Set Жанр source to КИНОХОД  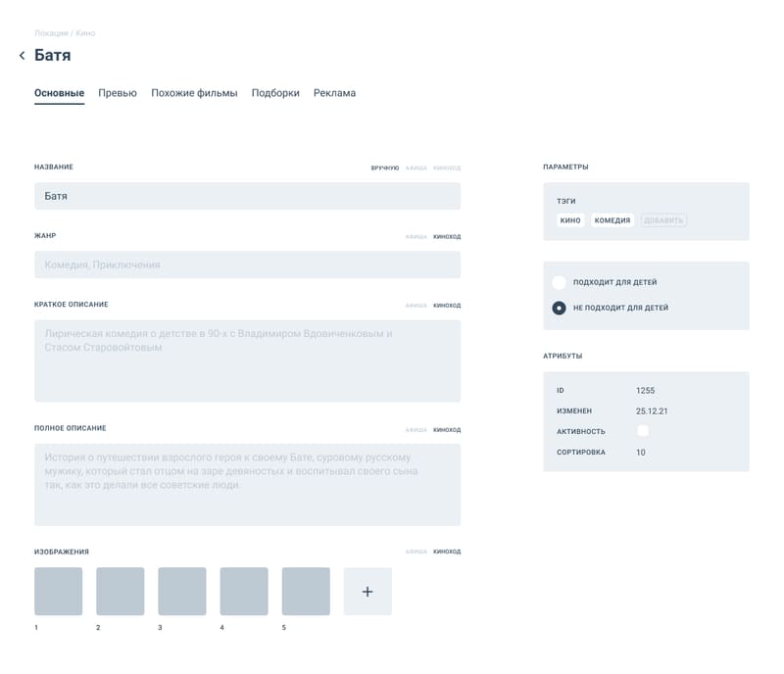point(447,236)
